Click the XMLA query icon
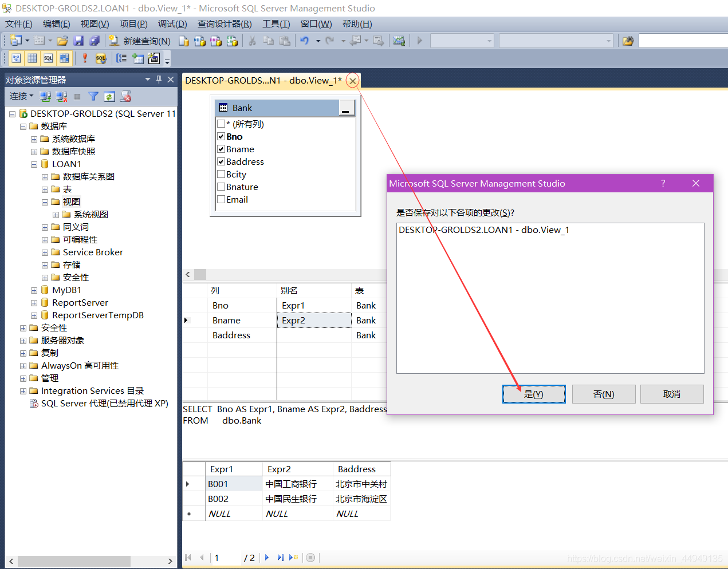This screenshot has width=728, height=569. 232,41
